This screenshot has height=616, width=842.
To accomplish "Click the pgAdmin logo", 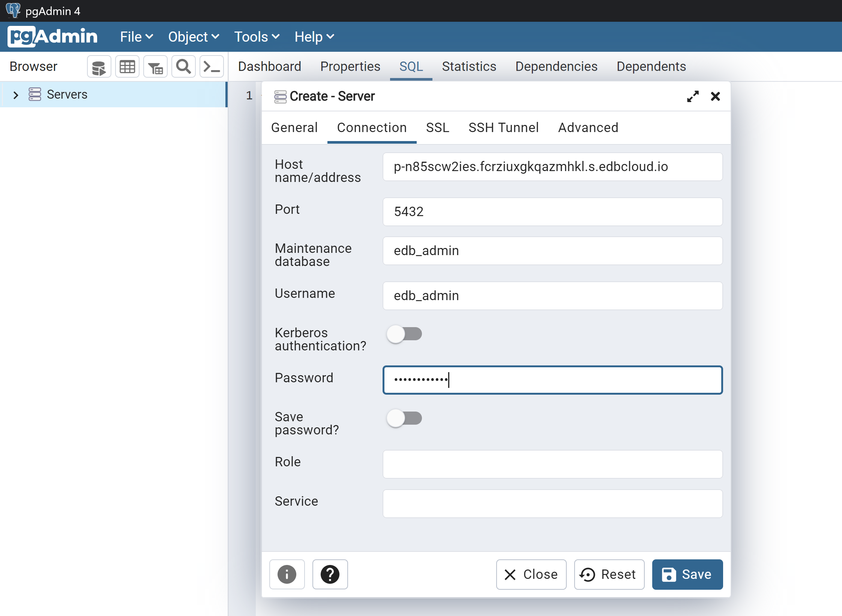I will pos(53,36).
